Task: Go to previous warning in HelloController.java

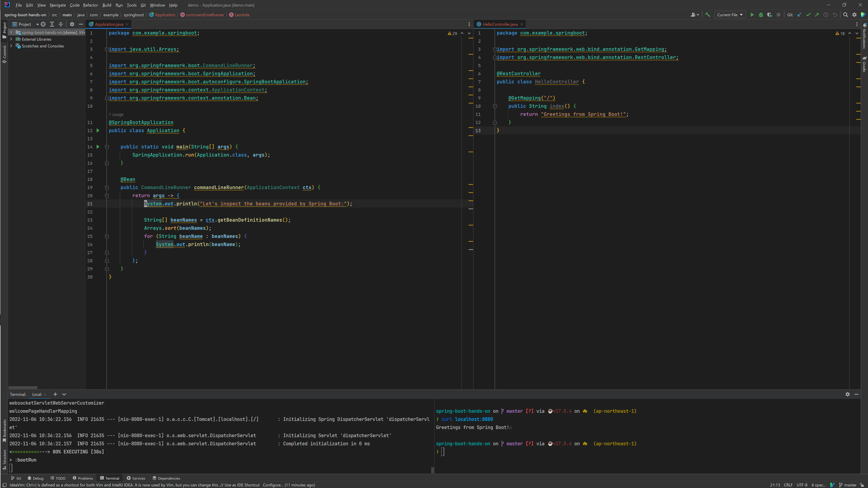Action: [x=849, y=33]
